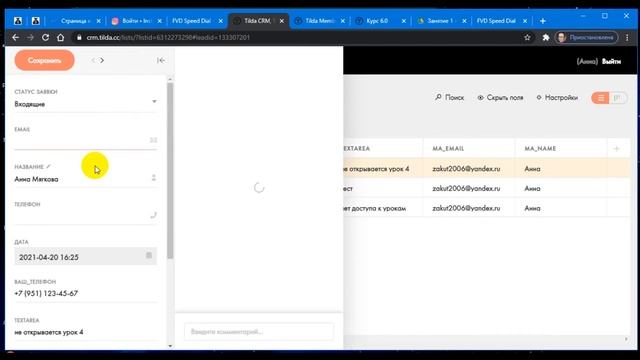640x360 pixels.
Task: Open the Статус заявки dropdown showing Входящие
Action: coord(85,104)
